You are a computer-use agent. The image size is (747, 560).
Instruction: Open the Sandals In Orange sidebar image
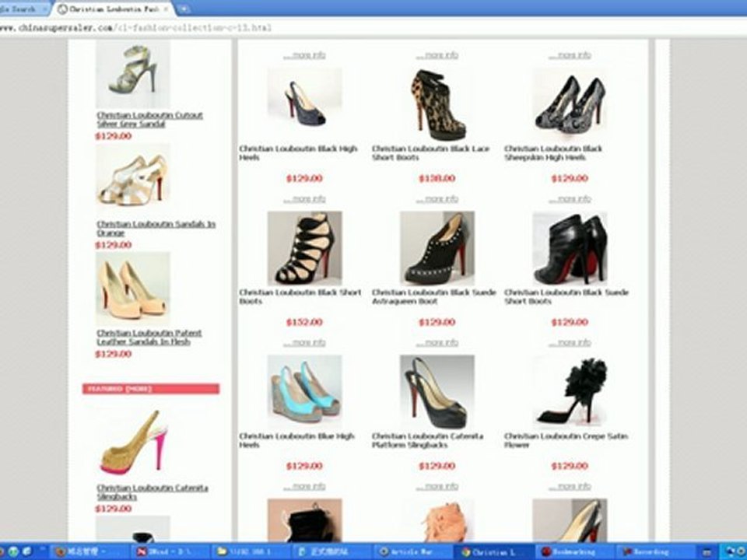[133, 180]
